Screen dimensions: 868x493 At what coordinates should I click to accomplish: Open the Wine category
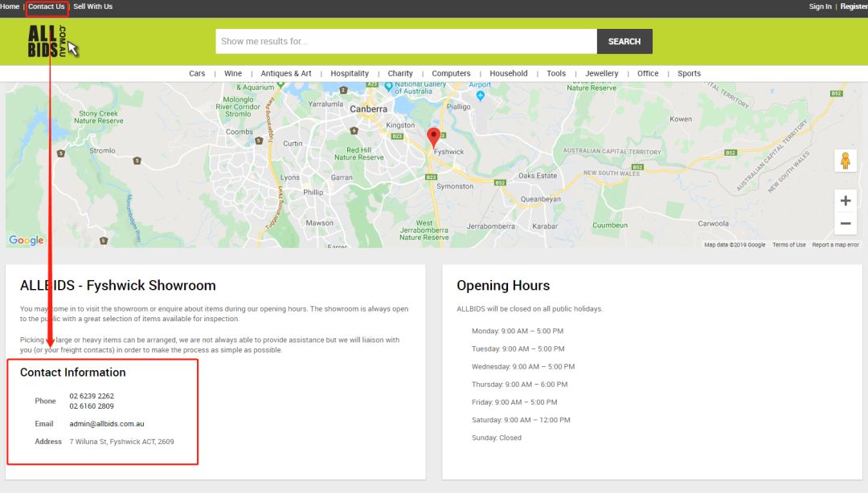tap(233, 74)
